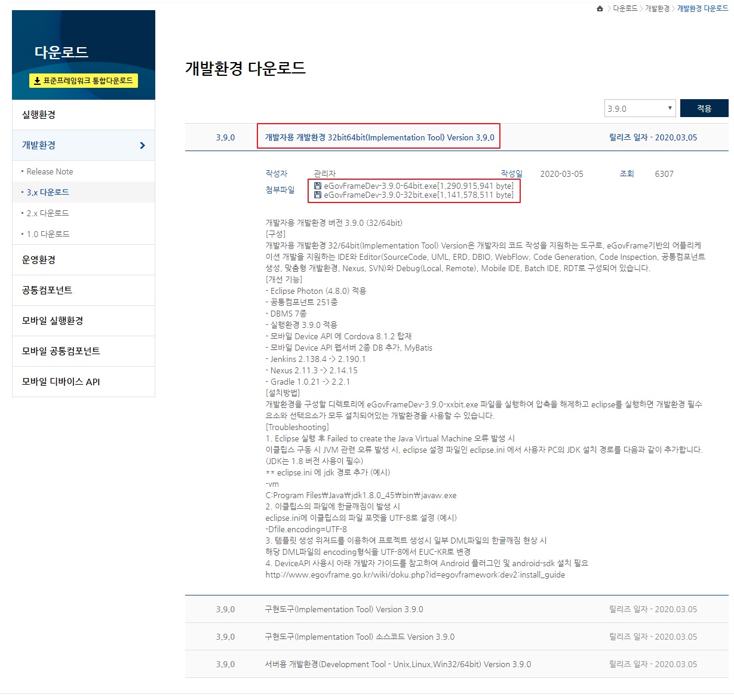Click the home icon in breadcrumb
The image size is (734, 700).
point(600,8)
